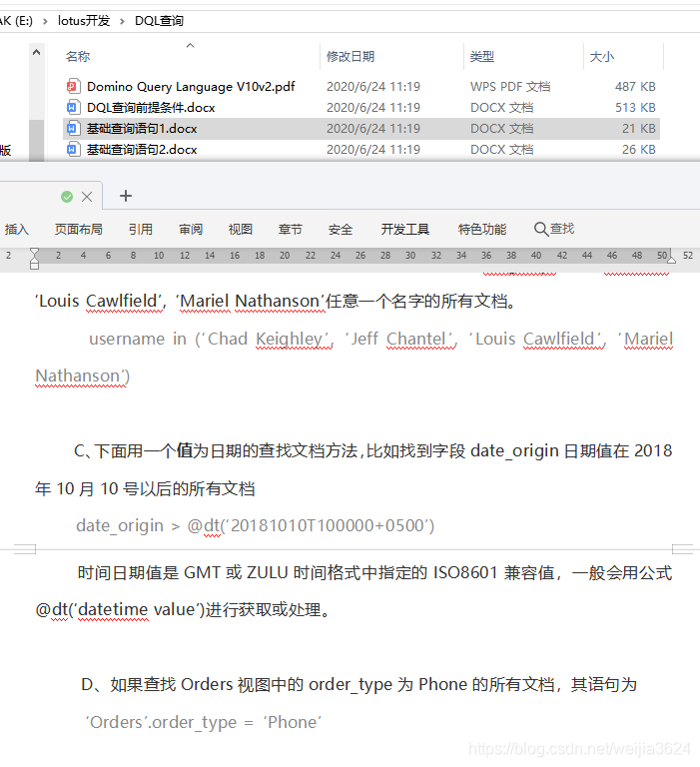Screen dimensions: 700x767
Task: Click the sort arrow above the 名称 column
Action: (191, 46)
